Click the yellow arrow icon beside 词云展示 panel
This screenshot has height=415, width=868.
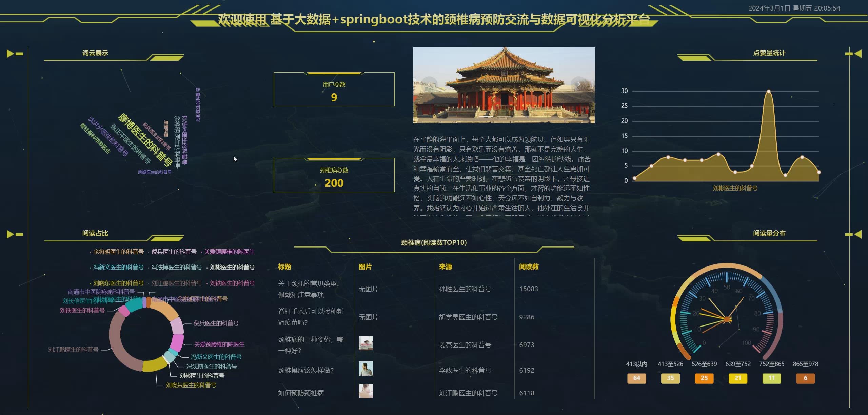(x=10, y=53)
